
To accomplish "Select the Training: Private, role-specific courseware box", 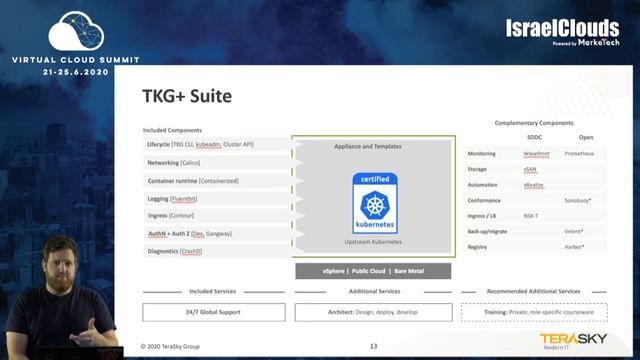I will point(534,312).
